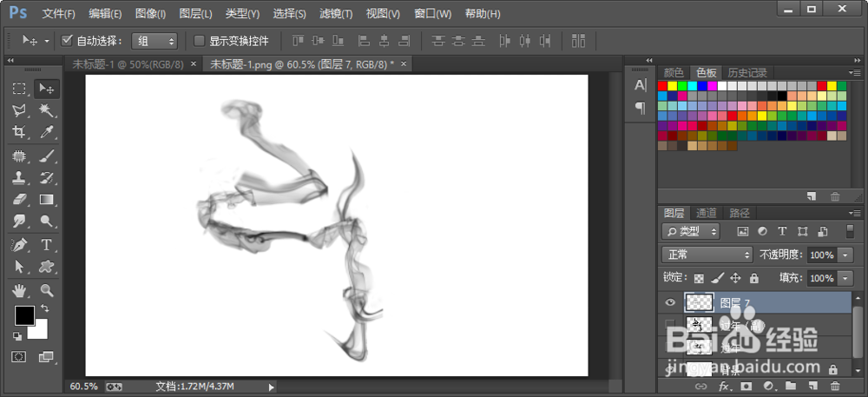Select the Clone Stamp tool
This screenshot has height=397, width=868.
click(x=19, y=178)
